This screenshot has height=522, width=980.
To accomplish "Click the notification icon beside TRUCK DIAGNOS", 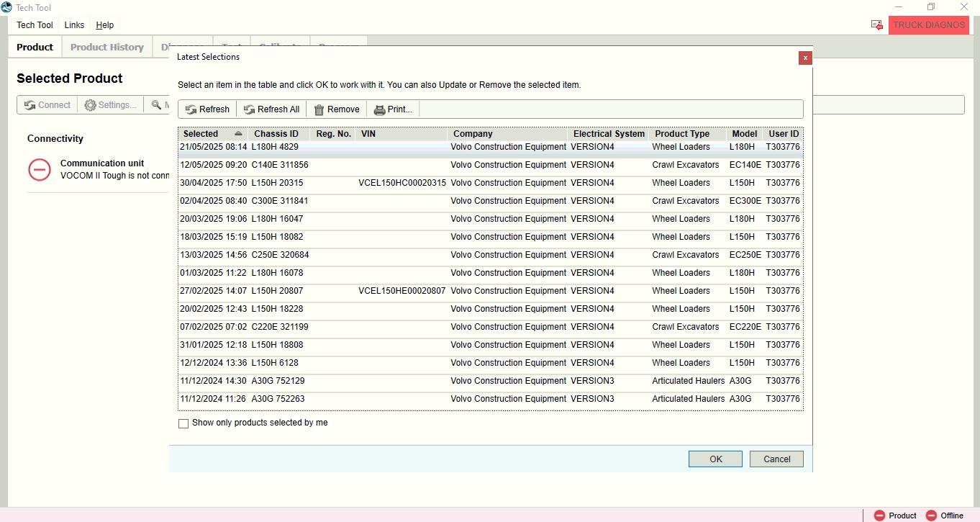I will pyautogui.click(x=876, y=25).
